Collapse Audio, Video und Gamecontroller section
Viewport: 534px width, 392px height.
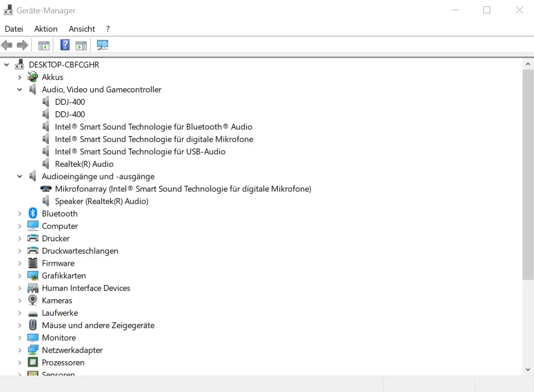pos(20,90)
